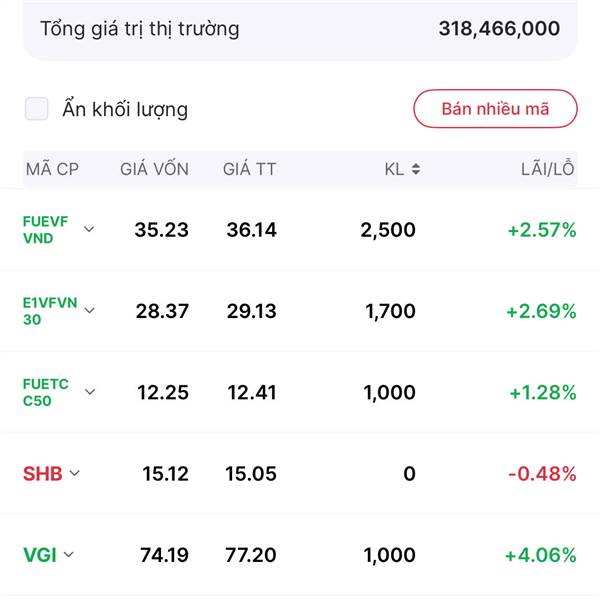Tap the Bán nhiều mã button

point(495,109)
